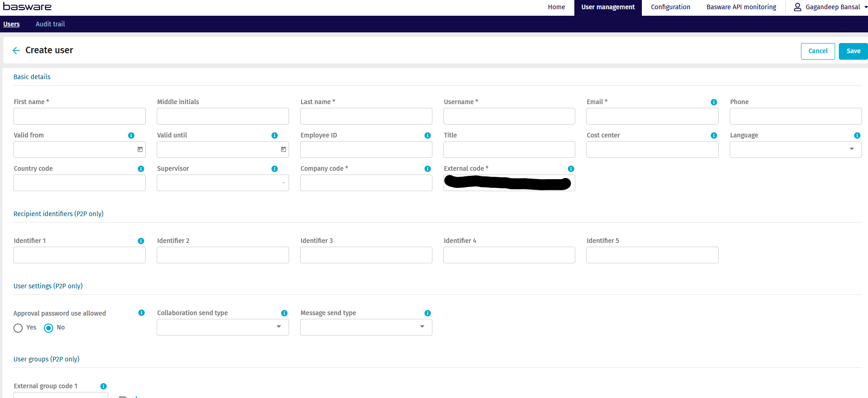The height and width of the screenshot is (398, 868).
Task: Open the Collaboration send type dropdown
Action: click(278, 327)
